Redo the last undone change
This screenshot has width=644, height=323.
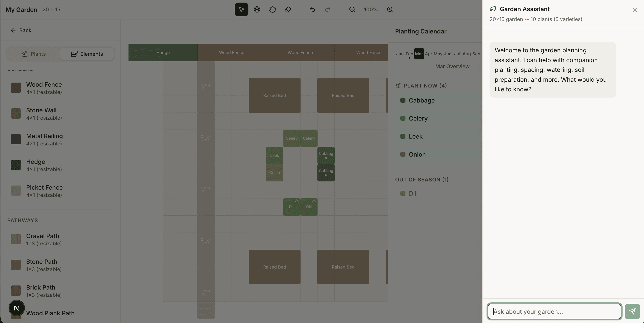328,9
